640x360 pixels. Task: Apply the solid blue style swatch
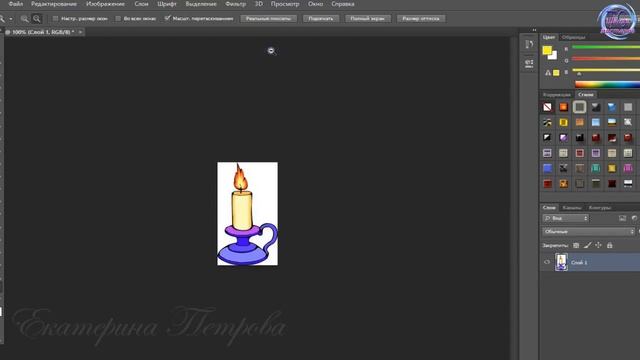(547, 168)
